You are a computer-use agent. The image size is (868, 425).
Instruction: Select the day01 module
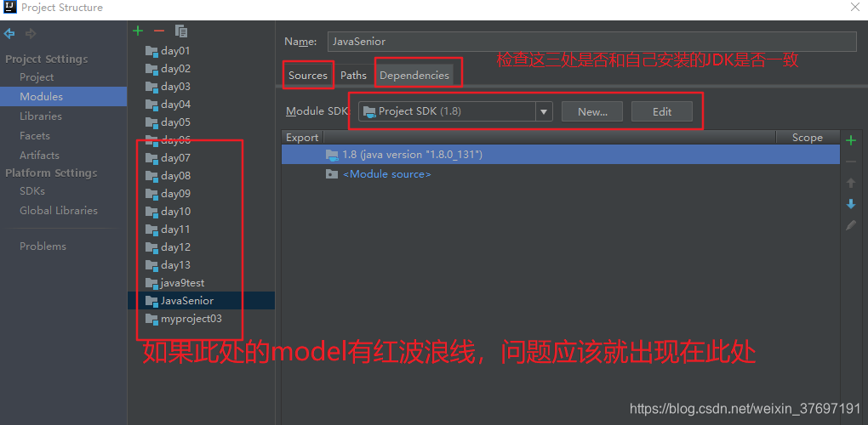(175, 51)
